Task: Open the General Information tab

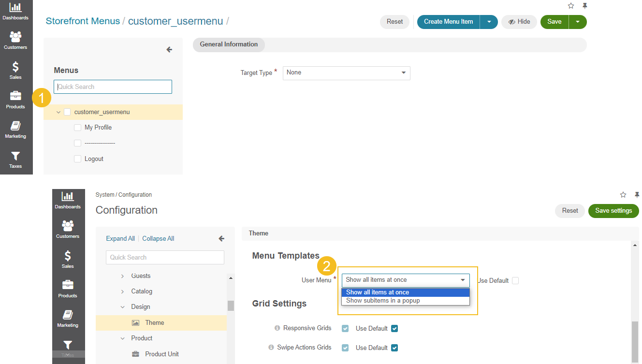Action: click(229, 44)
